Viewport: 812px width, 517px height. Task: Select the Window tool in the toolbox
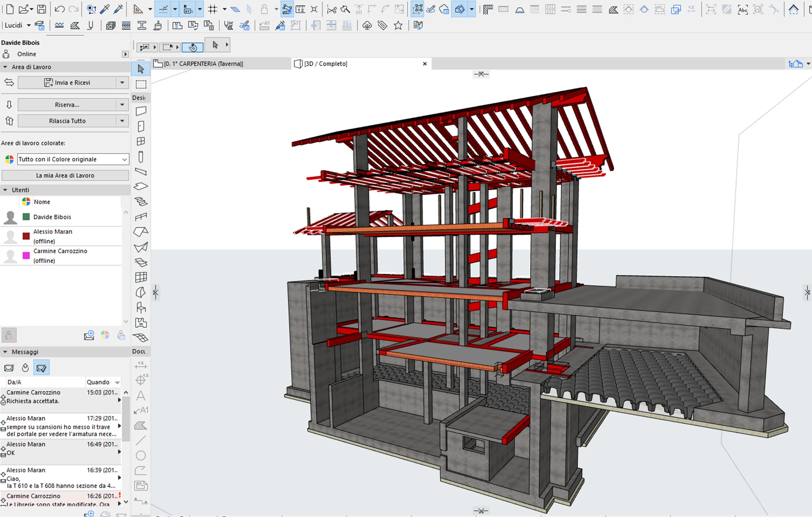tap(141, 141)
